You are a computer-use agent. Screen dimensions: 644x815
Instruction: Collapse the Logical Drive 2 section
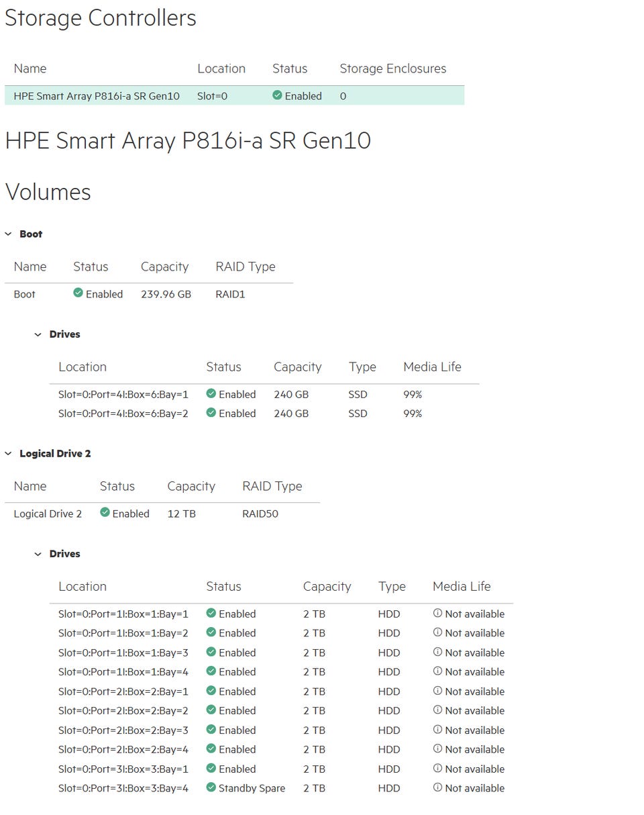(x=9, y=454)
